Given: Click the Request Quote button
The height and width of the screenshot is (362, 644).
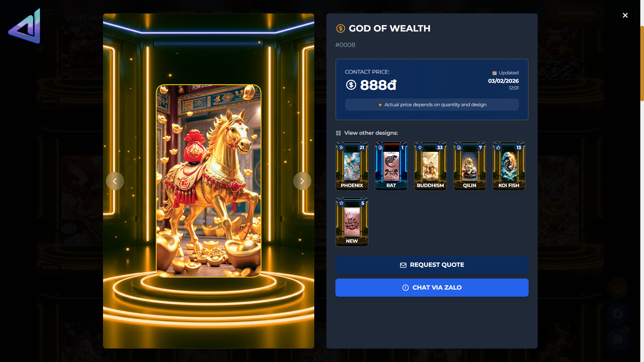Looking at the screenshot, I should click(x=432, y=265).
